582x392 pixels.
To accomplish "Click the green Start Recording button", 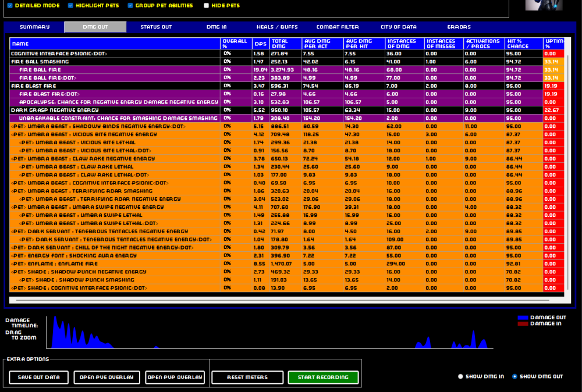I will pyautogui.click(x=323, y=377).
